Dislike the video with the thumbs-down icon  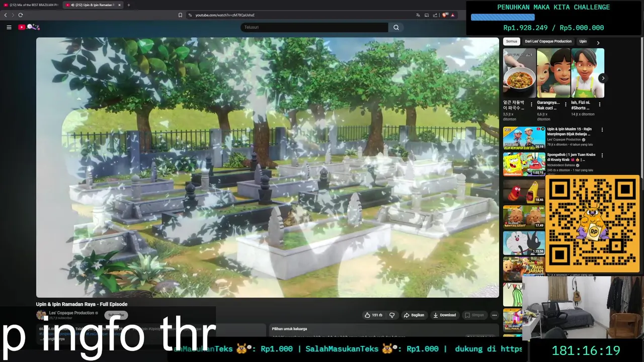pos(392,315)
